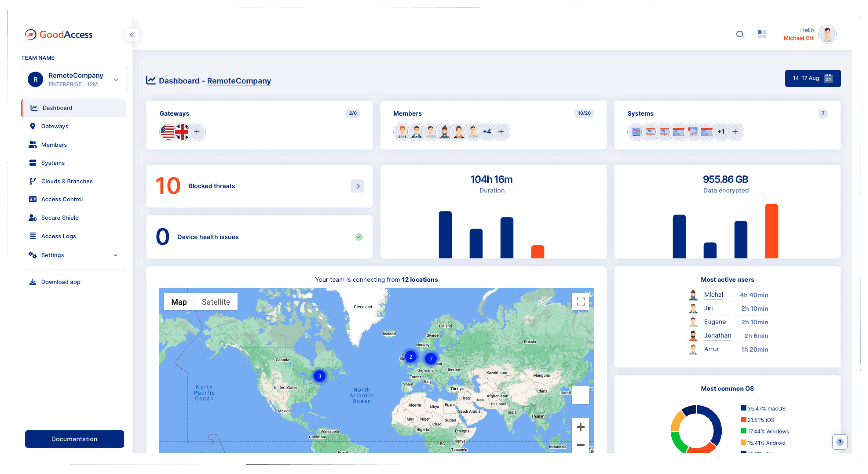Go to Dashboard in the sidebar
The height and width of the screenshot is (474, 868).
73,108
